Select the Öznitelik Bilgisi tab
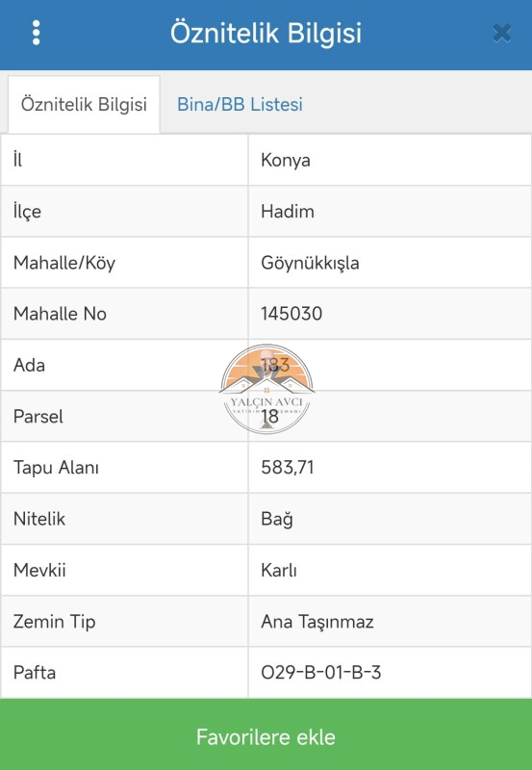 coord(84,104)
